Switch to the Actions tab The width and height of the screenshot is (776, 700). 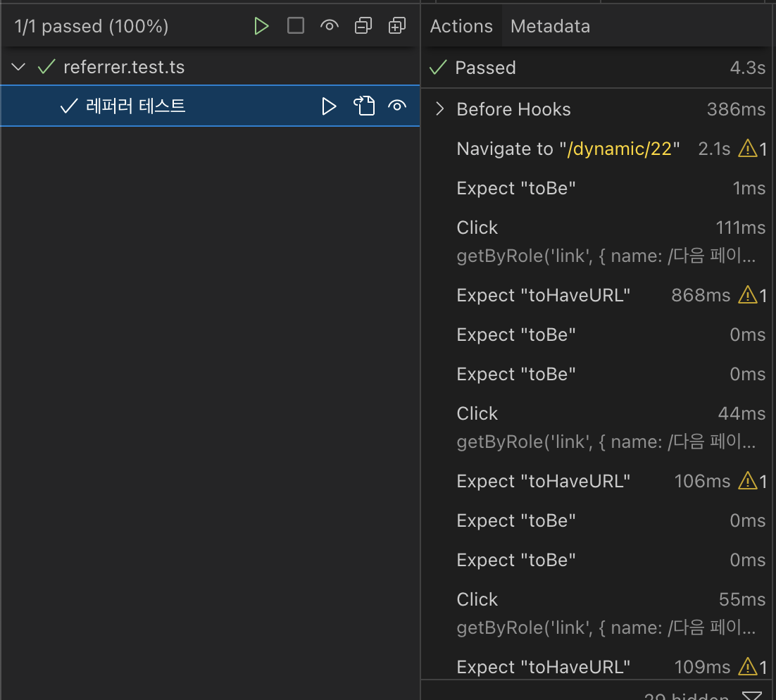[461, 27]
